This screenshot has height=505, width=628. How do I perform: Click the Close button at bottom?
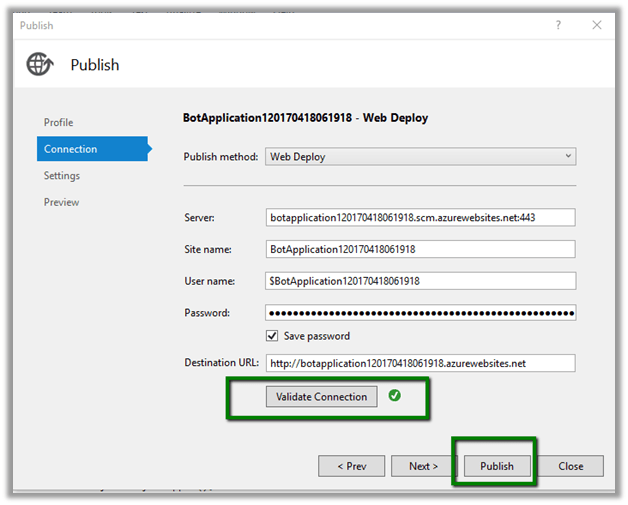pos(570,466)
